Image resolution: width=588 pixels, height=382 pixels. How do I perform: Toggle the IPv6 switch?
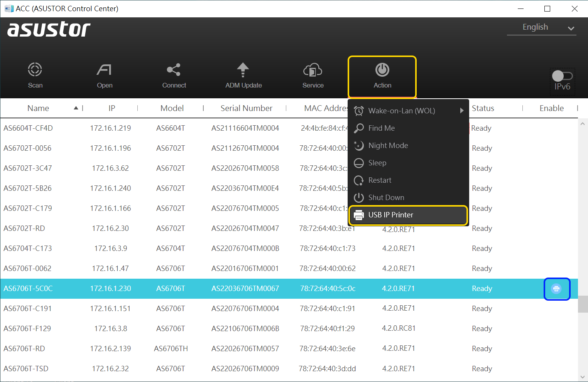[x=562, y=76]
